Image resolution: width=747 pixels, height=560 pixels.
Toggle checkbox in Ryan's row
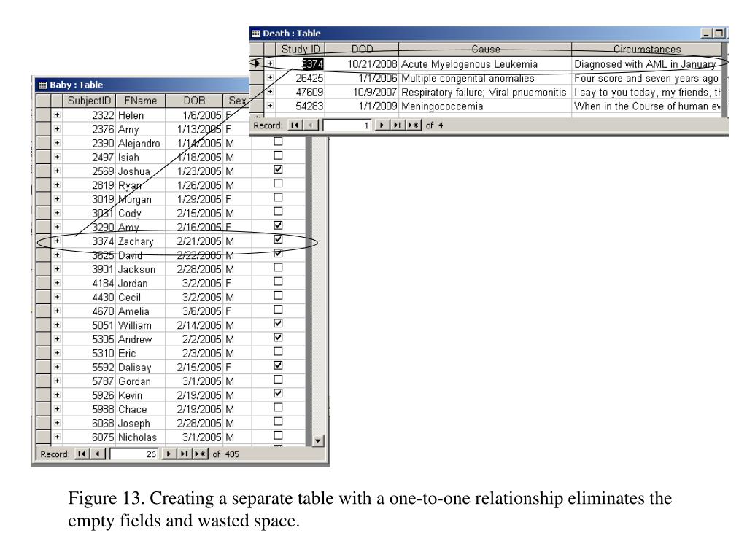278,183
